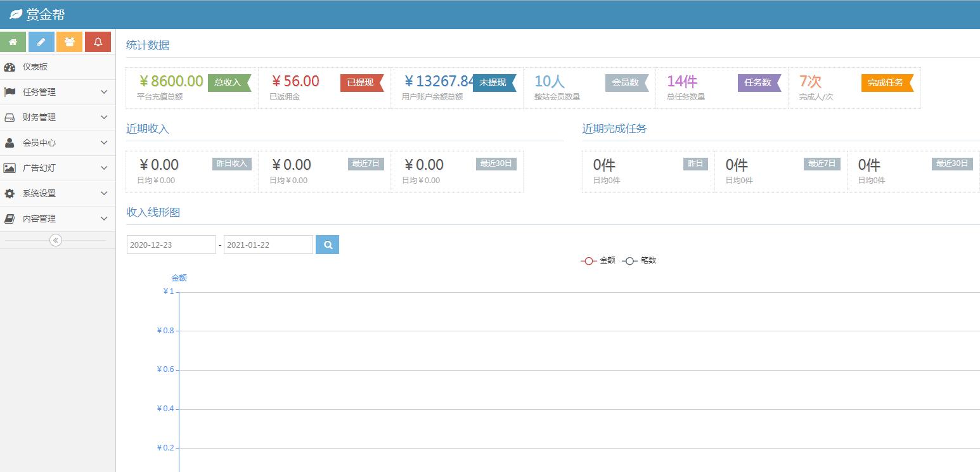
Task: Click the 赏金帮 leaf logo icon
Action: tap(16, 15)
